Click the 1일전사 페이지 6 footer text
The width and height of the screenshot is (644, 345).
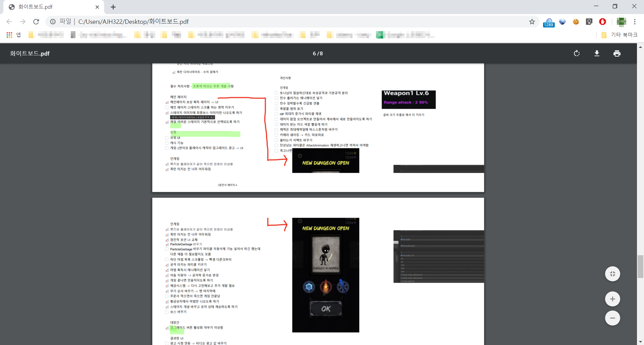[x=227, y=185]
